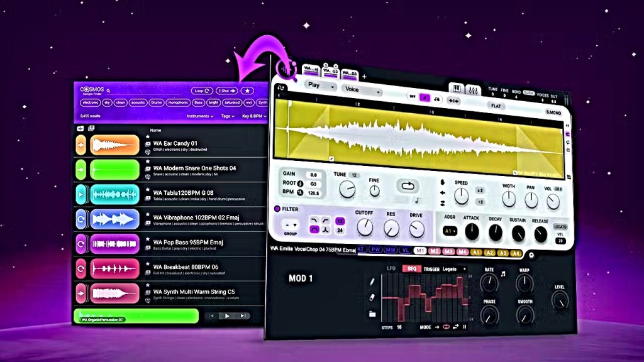644x362 pixels.
Task: Select the M2 modulator tab
Action: click(434, 252)
